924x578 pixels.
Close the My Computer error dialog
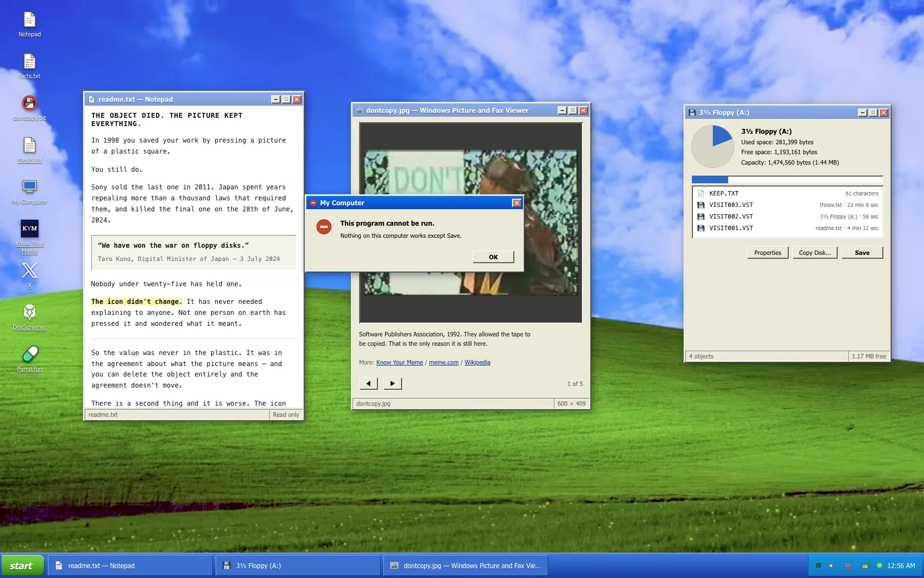coord(516,203)
